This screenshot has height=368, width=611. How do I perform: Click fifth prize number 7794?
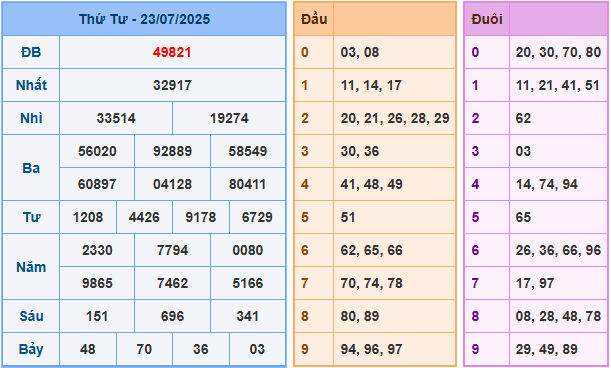172,250
